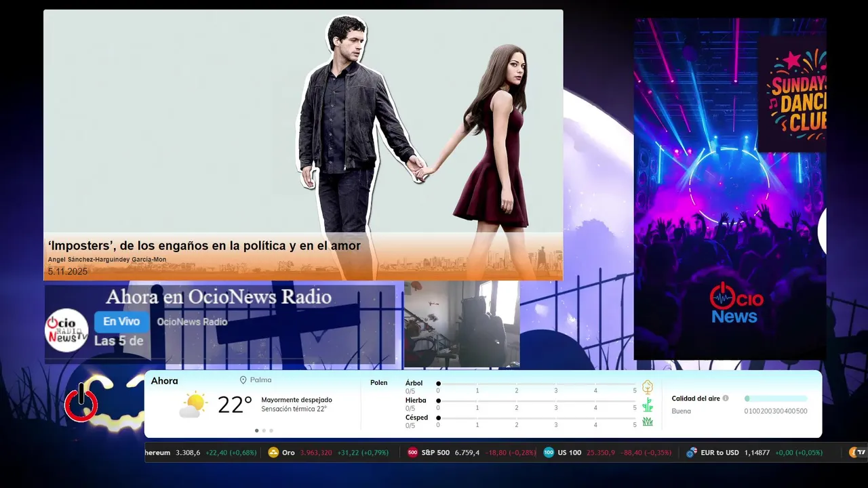Screen dimensions: 868x488
Task: Click the Ahora en OcioNews Radio heading
Action: click(219, 297)
